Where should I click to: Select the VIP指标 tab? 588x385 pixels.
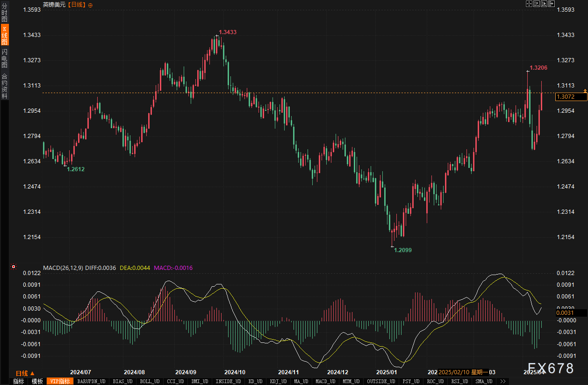(x=60, y=381)
